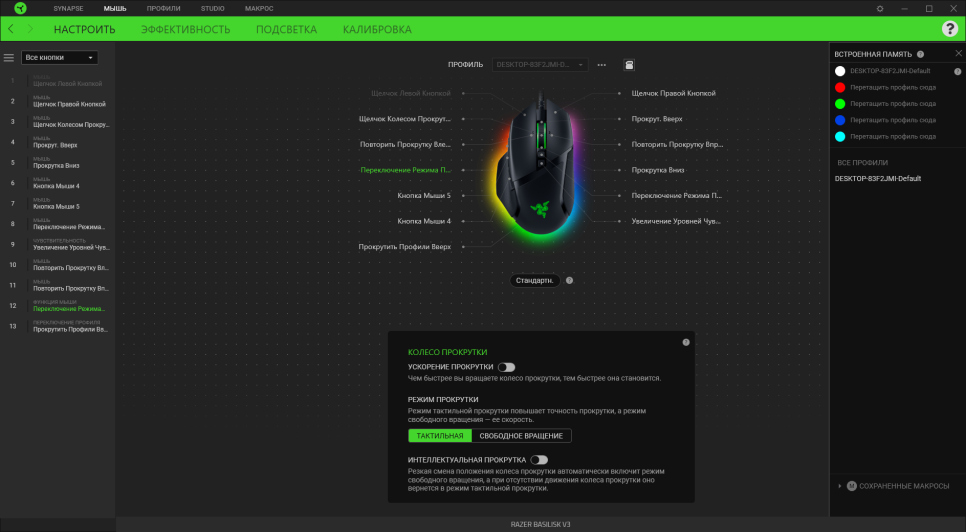This screenshot has width=966, height=532.
Task: Select sidebar row 2 Щелчок Правой Кнопкой
Action: point(57,101)
